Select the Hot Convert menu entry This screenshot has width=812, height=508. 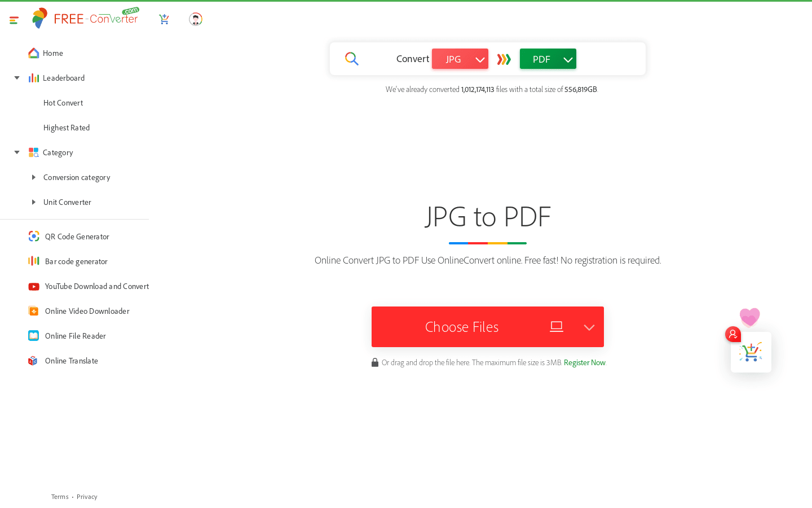tap(63, 103)
